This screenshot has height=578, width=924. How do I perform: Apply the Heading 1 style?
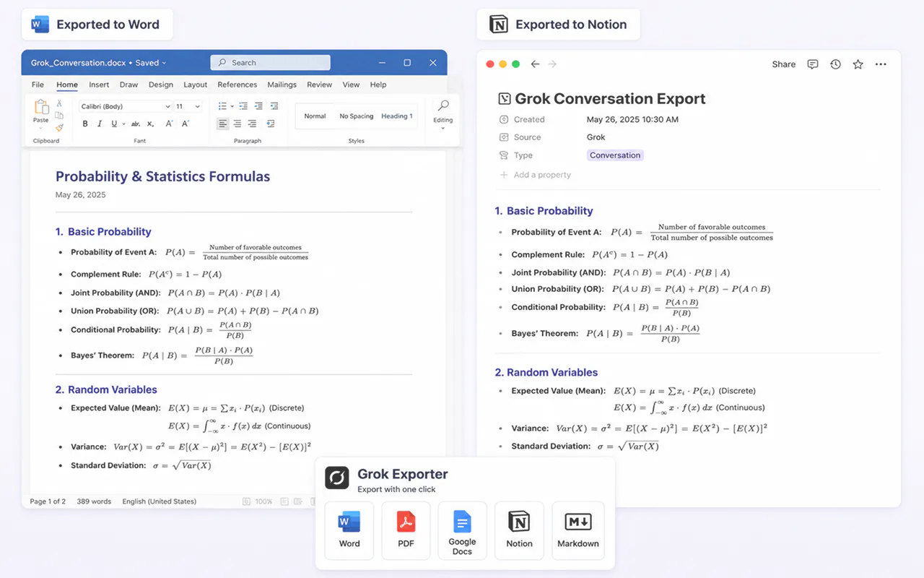tap(396, 116)
